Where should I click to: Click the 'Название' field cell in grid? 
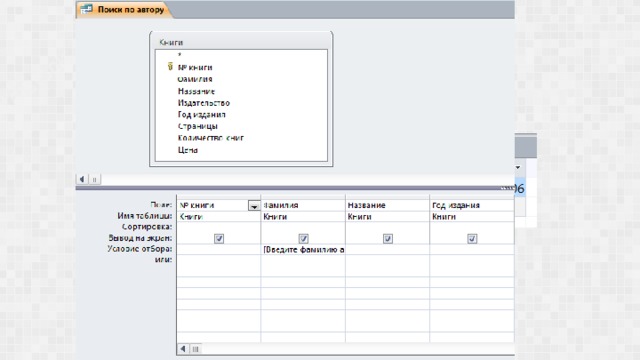tap(387, 205)
